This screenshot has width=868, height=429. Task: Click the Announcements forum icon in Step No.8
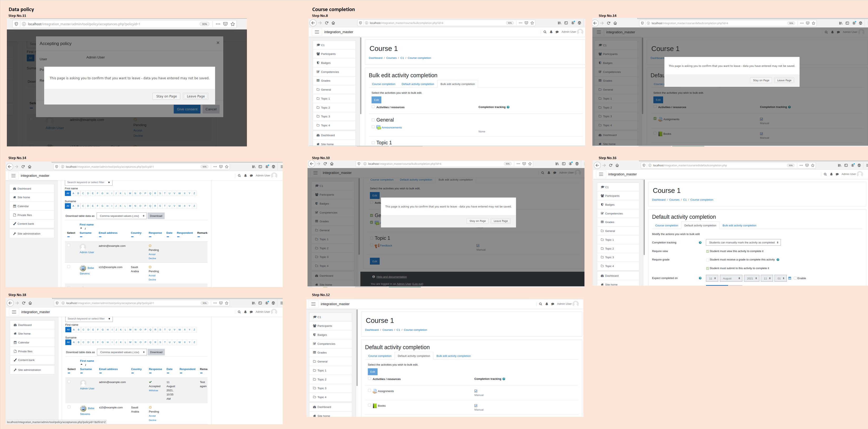click(378, 128)
